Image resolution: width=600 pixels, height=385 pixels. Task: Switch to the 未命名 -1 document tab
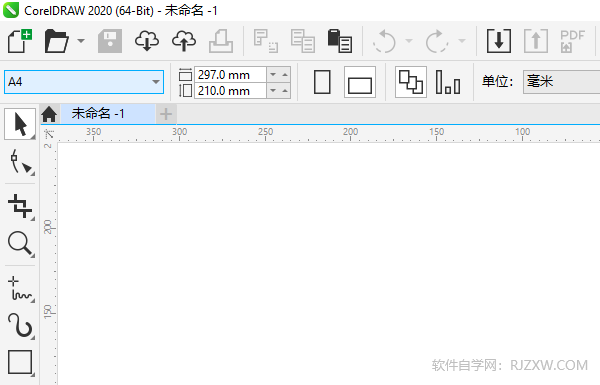pyautogui.click(x=108, y=114)
